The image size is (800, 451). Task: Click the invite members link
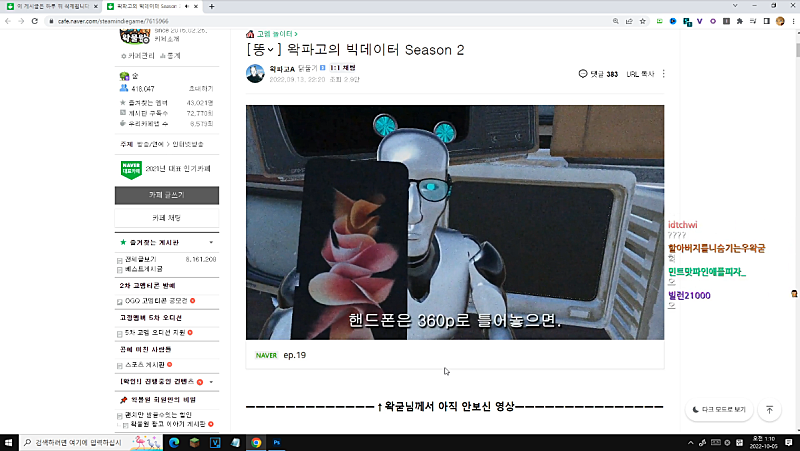201,89
